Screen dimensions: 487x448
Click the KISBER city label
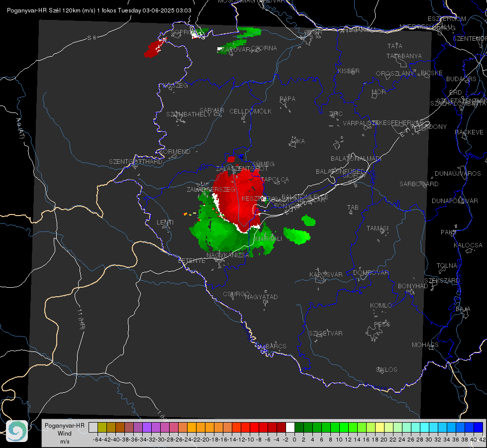coord(349,71)
